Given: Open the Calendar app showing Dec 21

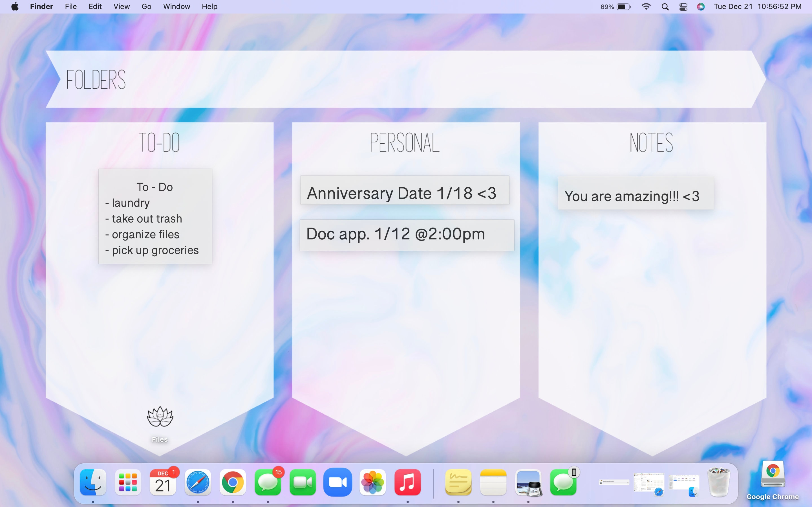Looking at the screenshot, I should coord(164,483).
